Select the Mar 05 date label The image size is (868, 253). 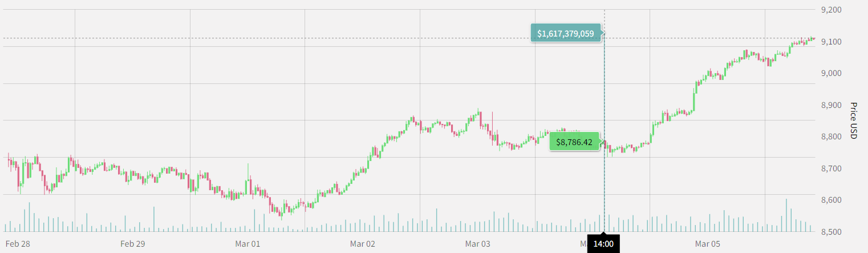coord(707,244)
